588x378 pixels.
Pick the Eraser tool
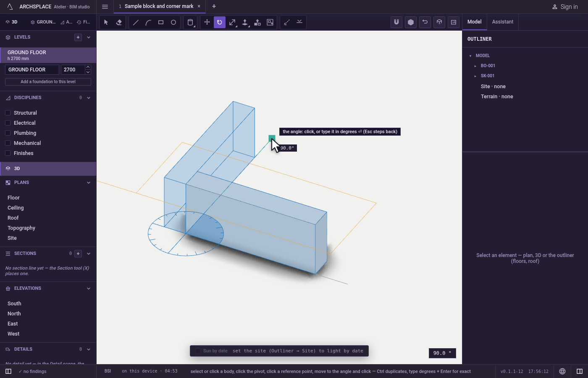(x=119, y=22)
